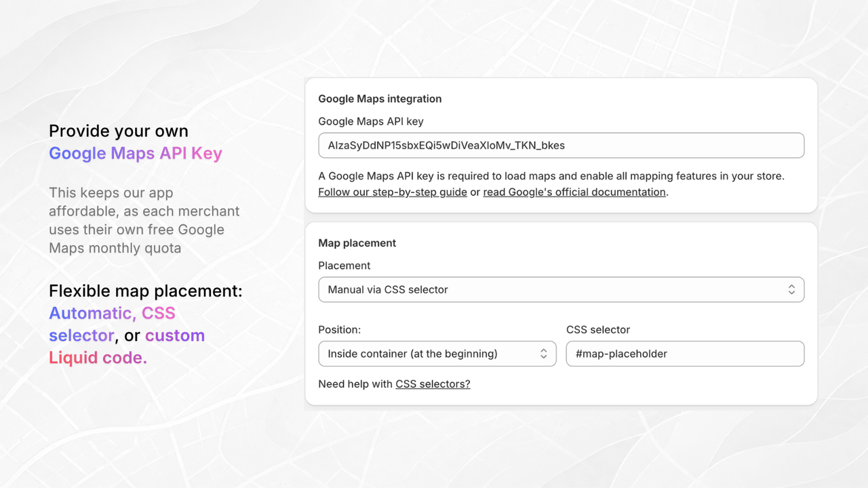Viewport: 868px width, 488px height.
Task: Click the Placement dropdown chevron arrows
Action: coord(791,289)
